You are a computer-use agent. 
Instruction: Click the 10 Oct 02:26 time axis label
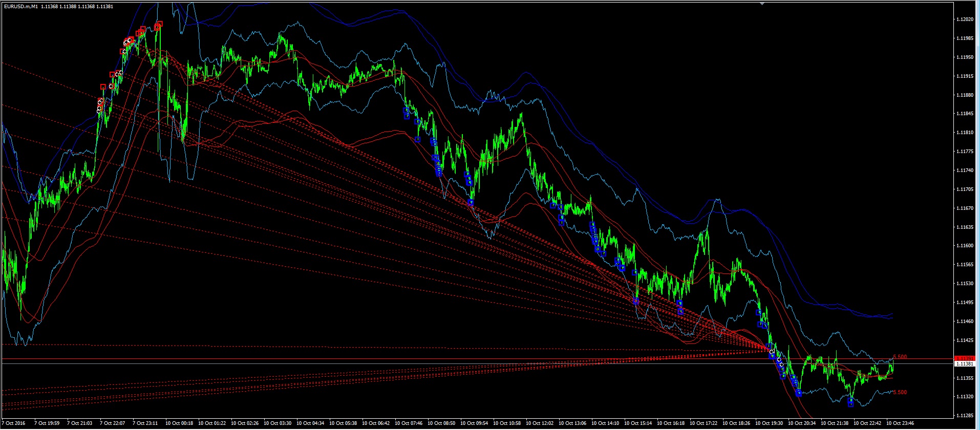[245, 423]
